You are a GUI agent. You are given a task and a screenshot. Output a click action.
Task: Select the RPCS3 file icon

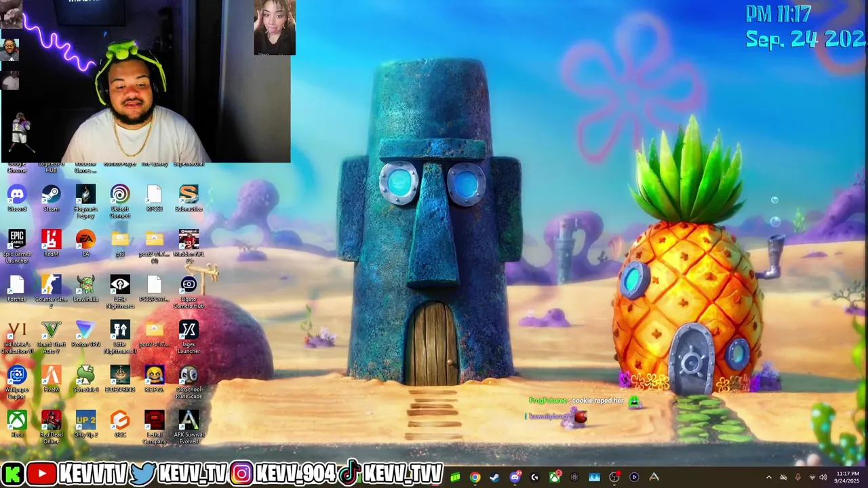tap(155, 199)
